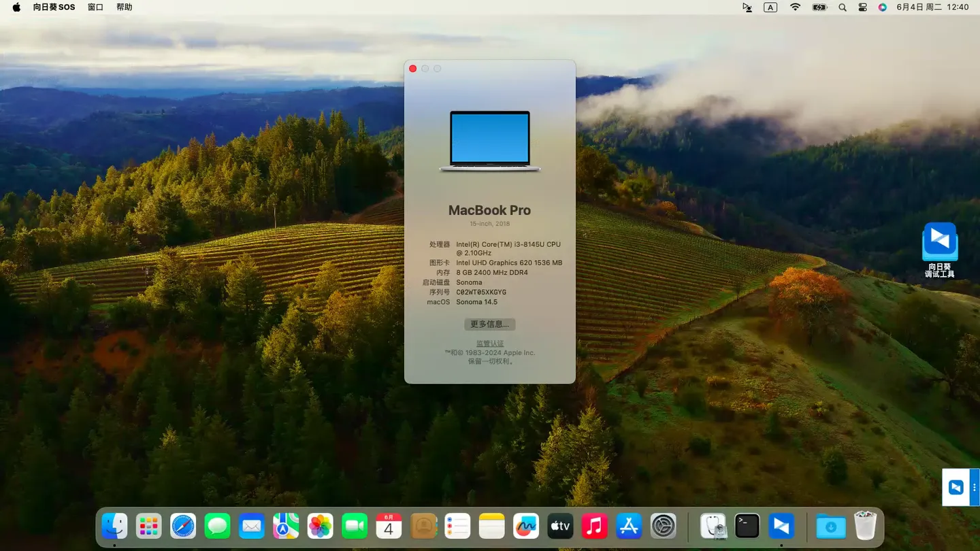Open the 监管认证 link
The image size is (980, 551).
pos(490,344)
